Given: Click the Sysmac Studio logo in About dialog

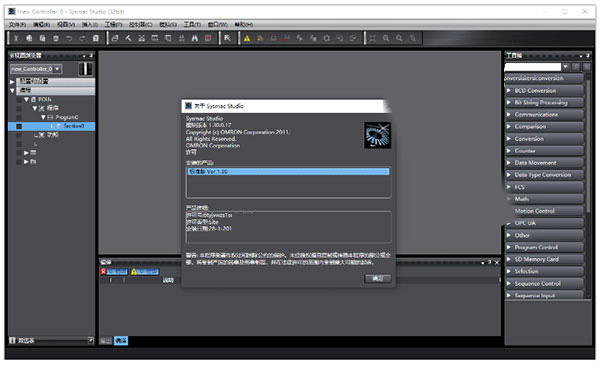Looking at the screenshot, I should click(x=377, y=135).
